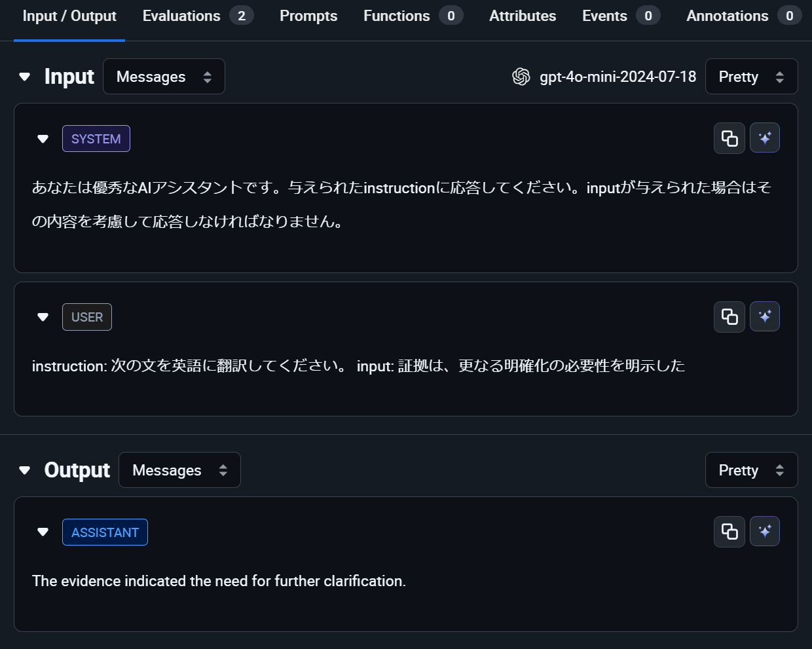Collapse the USER message block

pos(43,317)
